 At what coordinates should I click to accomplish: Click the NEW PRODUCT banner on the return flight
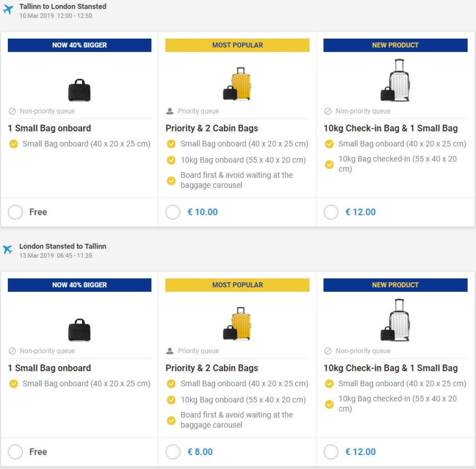point(395,285)
